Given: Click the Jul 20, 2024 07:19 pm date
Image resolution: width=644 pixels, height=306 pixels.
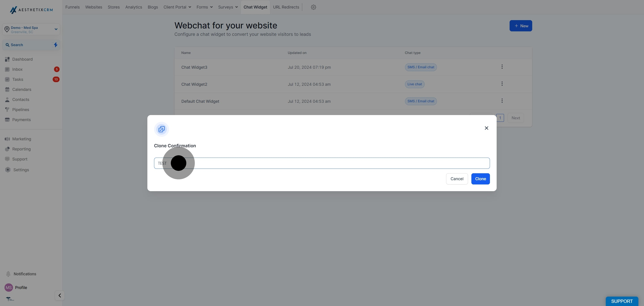Looking at the screenshot, I should 309,67.
